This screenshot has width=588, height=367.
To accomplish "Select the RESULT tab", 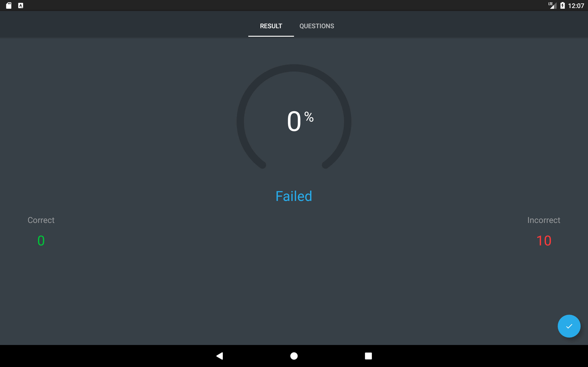I will point(271,26).
